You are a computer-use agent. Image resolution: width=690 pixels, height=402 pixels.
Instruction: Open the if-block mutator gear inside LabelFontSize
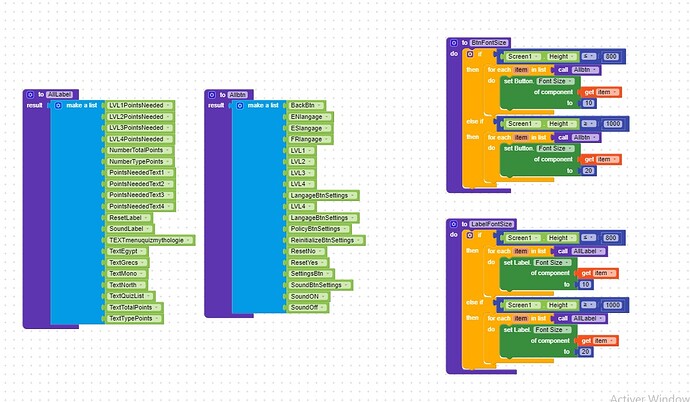470,235
